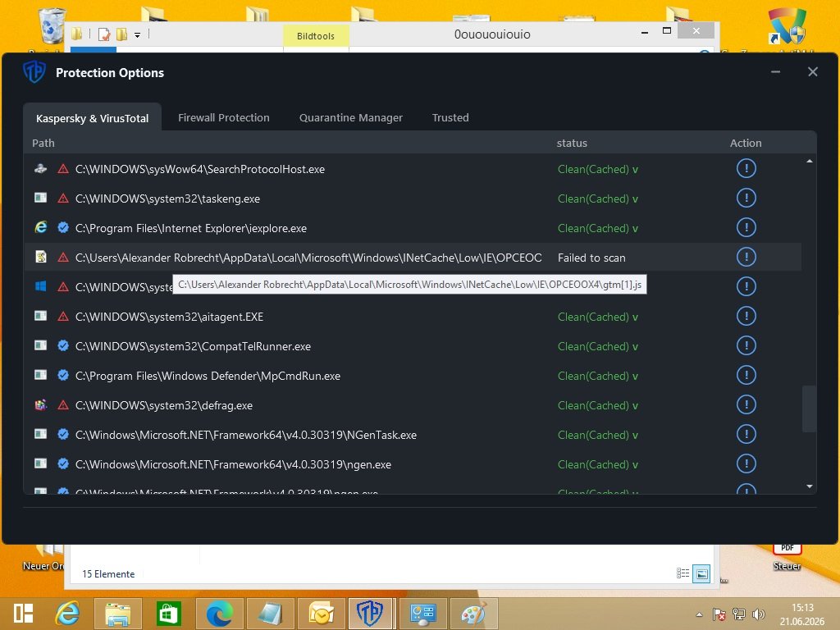The width and height of the screenshot is (840, 630).
Task: Click action icon for MpCmdRun.exe
Action: pyautogui.click(x=746, y=374)
